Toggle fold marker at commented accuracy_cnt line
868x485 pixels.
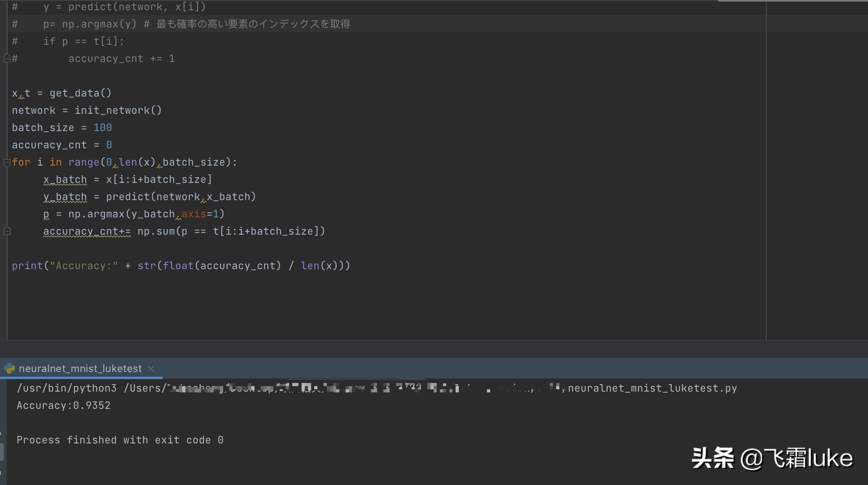point(7,58)
